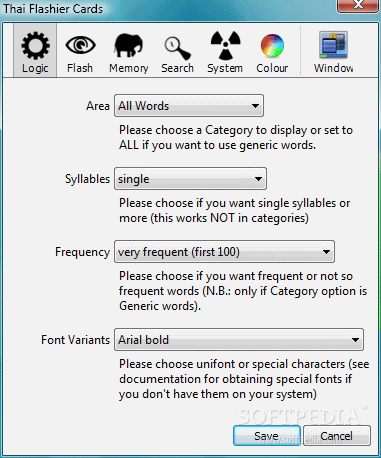Image resolution: width=381 pixels, height=458 pixels.
Task: Expand the Syllables dropdown
Action: pyautogui.click(x=190, y=179)
